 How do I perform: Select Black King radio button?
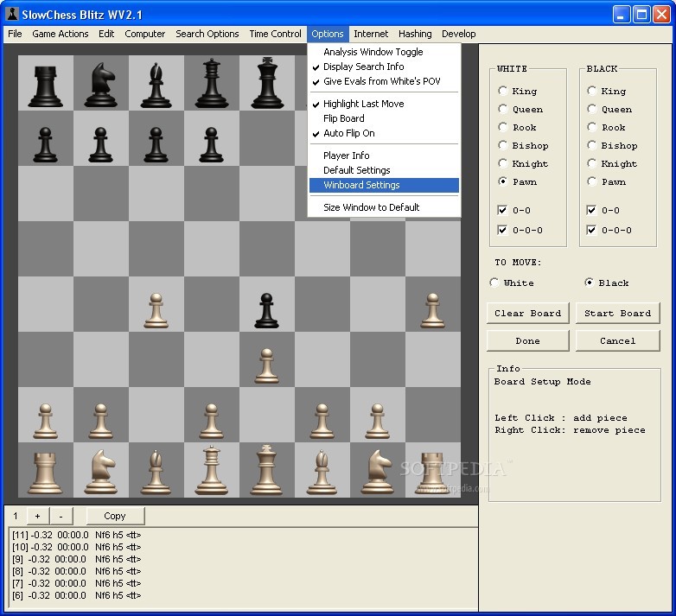coord(592,91)
